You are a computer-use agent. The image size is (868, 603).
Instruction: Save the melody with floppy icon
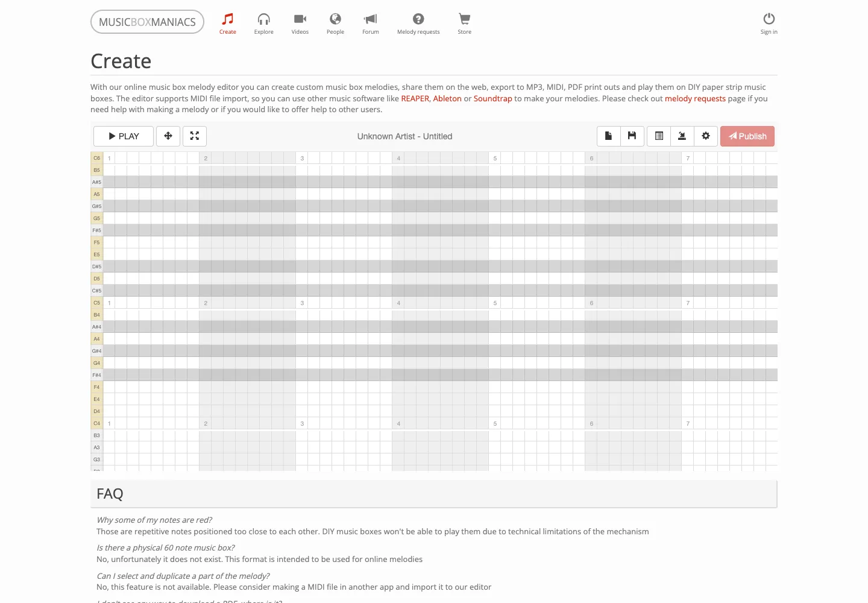point(632,136)
